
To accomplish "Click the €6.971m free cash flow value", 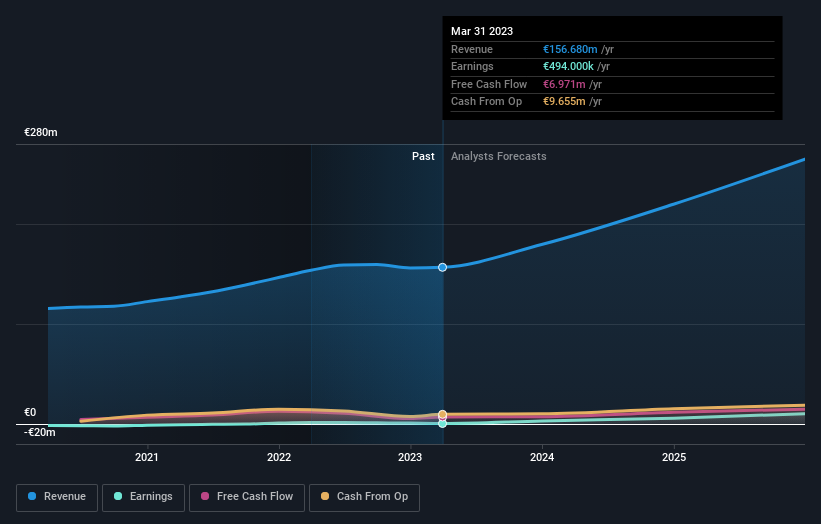I will pos(564,84).
